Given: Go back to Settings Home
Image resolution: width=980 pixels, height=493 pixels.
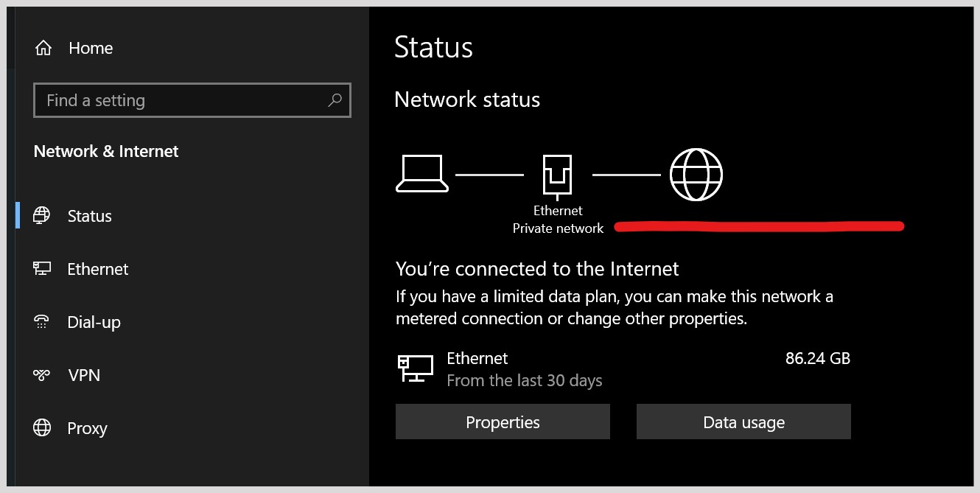Looking at the screenshot, I should (x=91, y=49).
